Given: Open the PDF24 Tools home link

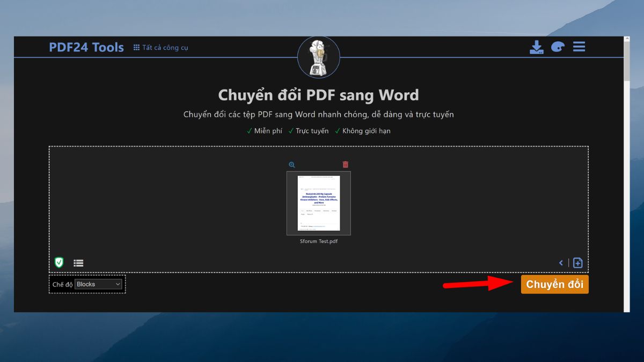Looking at the screenshot, I should click(86, 47).
